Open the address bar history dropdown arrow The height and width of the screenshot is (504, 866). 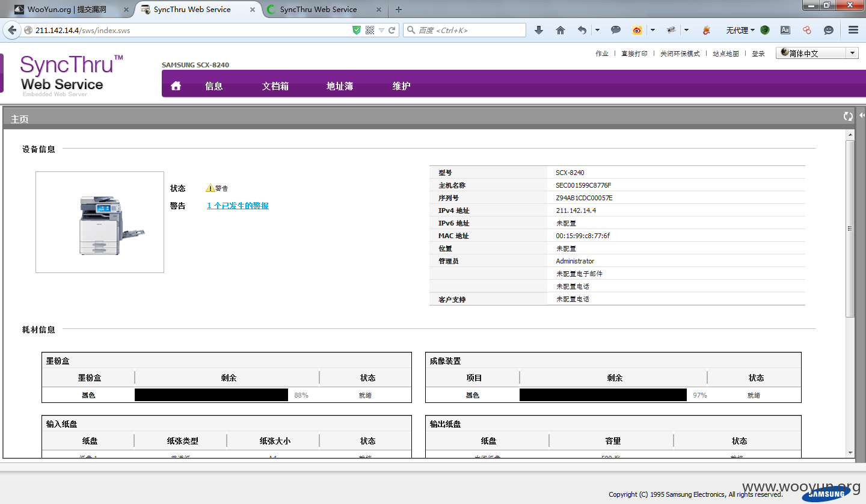coord(381,30)
